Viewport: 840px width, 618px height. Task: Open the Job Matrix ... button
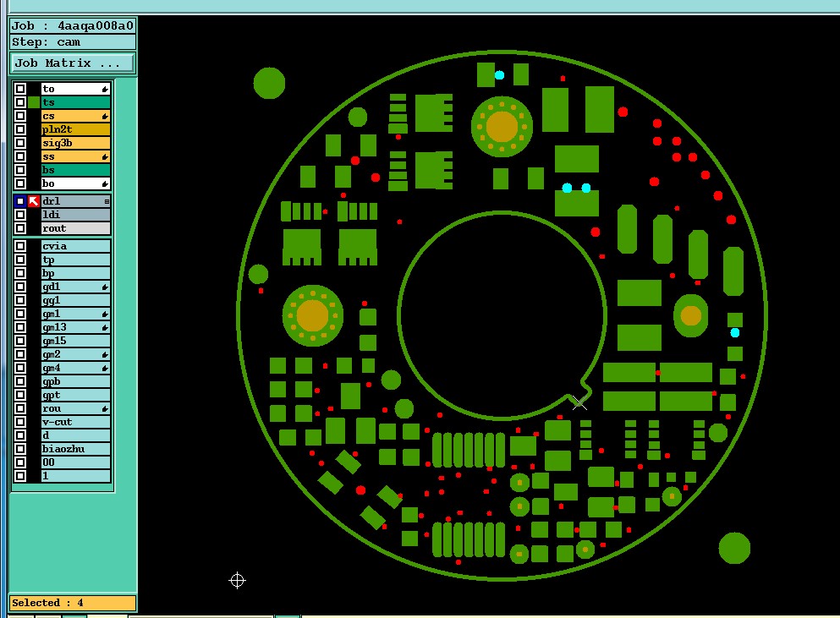pyautogui.click(x=72, y=63)
